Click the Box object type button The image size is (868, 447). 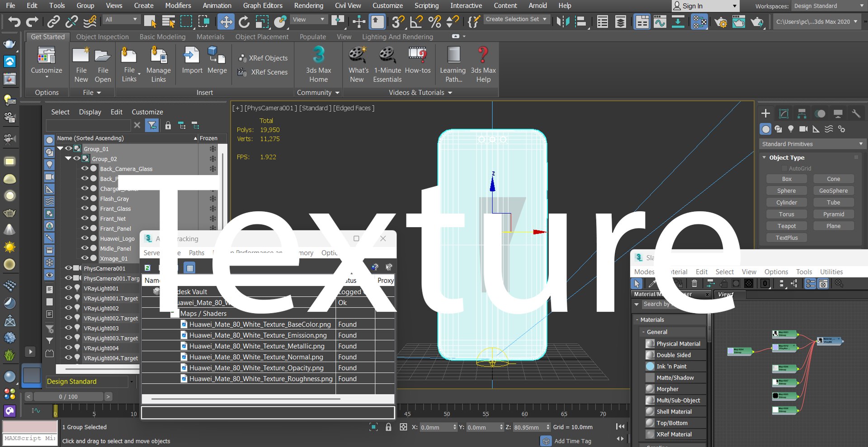point(786,179)
